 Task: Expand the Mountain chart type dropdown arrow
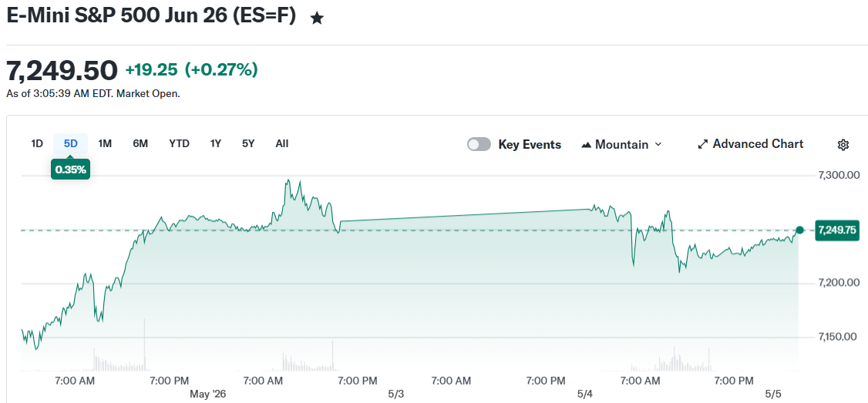658,145
